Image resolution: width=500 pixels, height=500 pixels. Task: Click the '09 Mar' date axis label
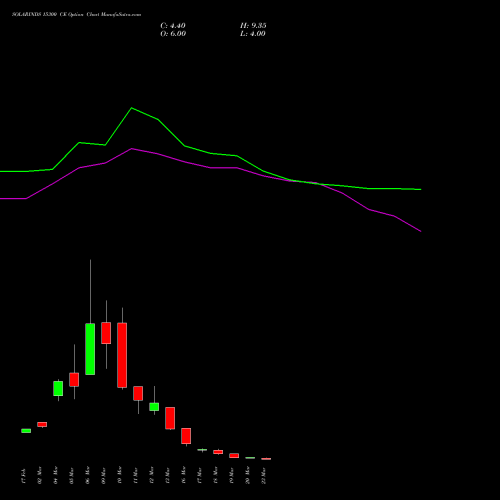tap(103, 476)
